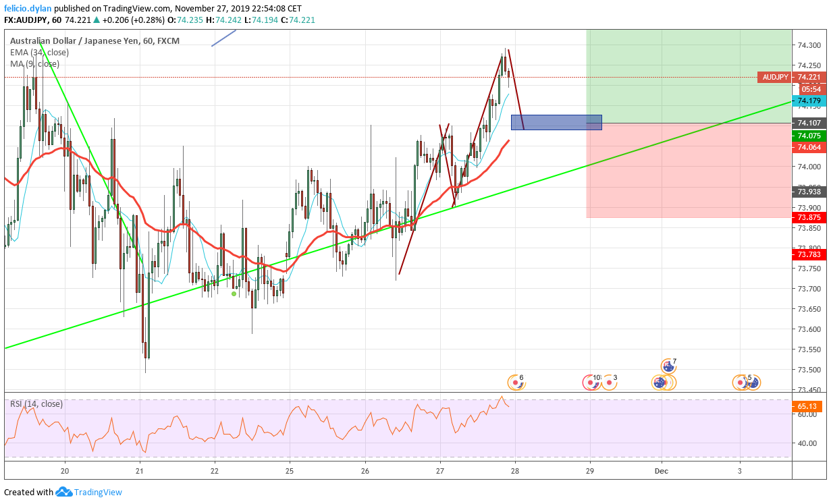Screen dimensions: 831x504
Task: Click the price axis label 74.300
Action: point(809,45)
